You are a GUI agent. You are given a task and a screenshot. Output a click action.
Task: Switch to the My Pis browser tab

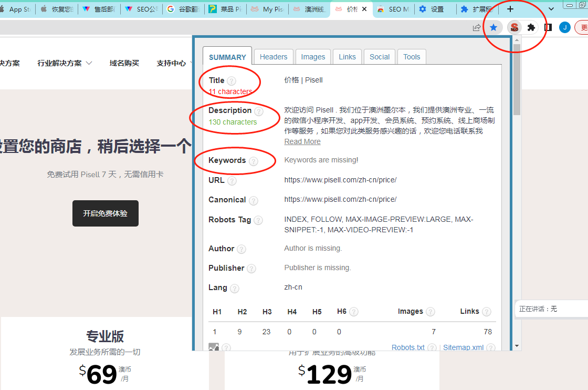[268, 9]
